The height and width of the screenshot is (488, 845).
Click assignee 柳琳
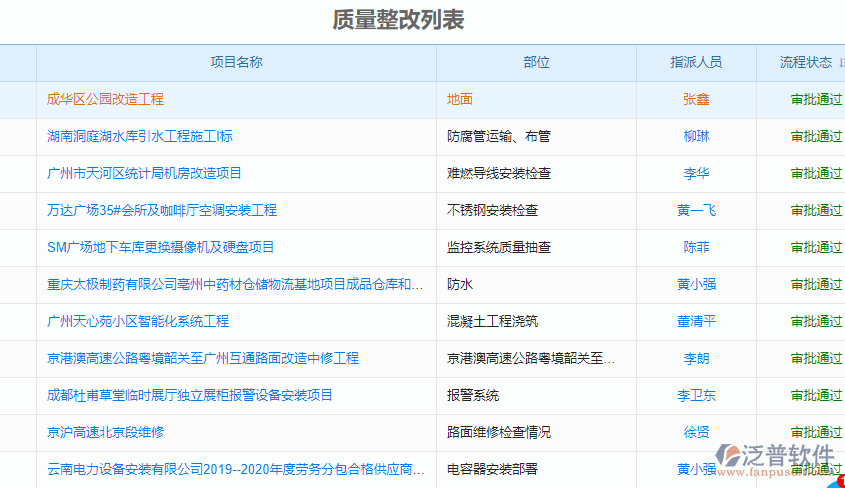(x=696, y=136)
